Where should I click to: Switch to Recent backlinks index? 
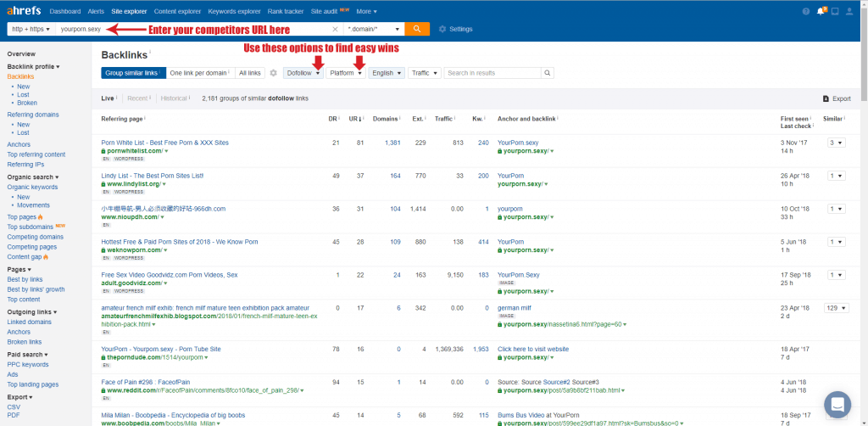[x=139, y=98]
